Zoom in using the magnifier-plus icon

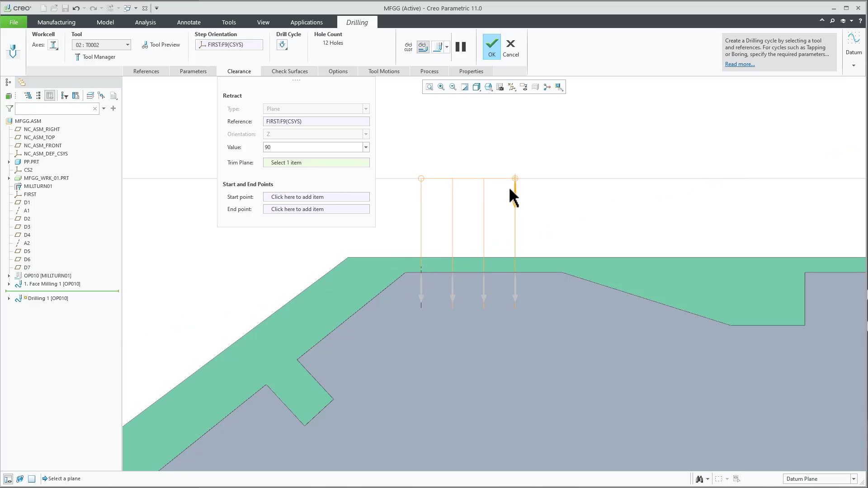pos(441,87)
